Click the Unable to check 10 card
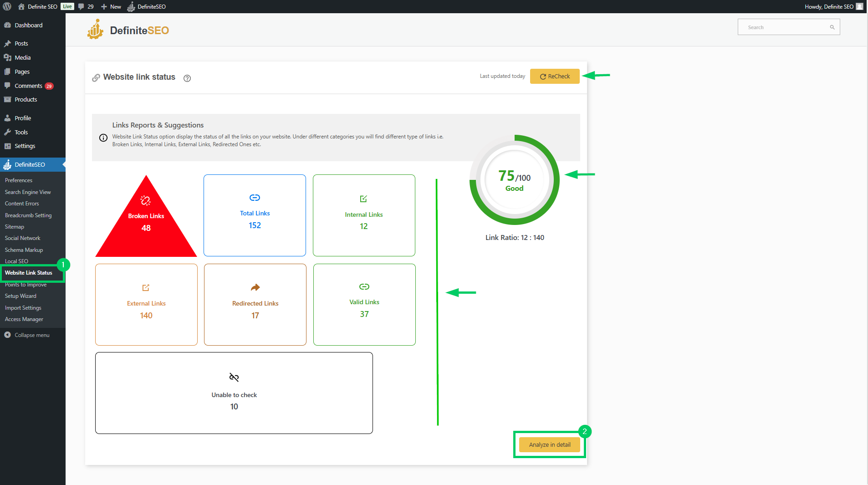This screenshot has width=868, height=485. pyautogui.click(x=234, y=393)
